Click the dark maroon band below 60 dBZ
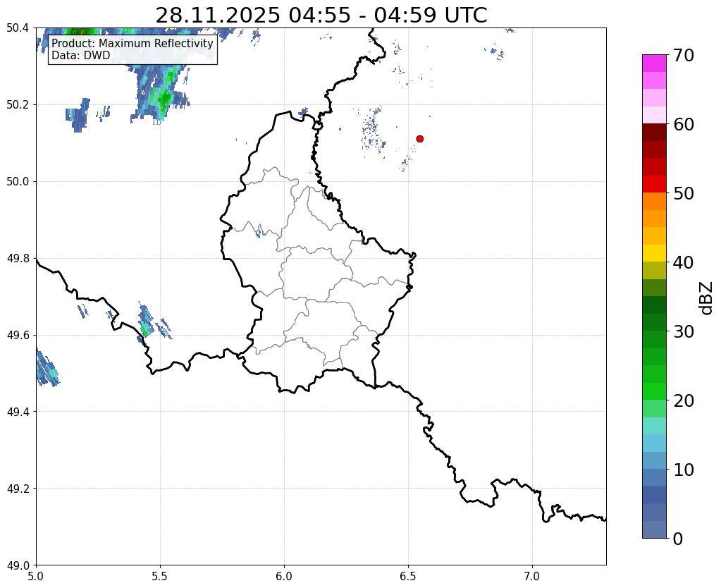 point(654,133)
